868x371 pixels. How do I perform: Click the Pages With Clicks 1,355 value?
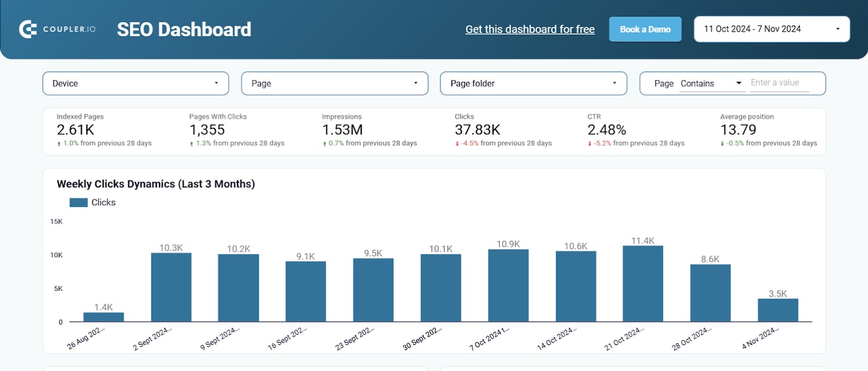tap(207, 130)
